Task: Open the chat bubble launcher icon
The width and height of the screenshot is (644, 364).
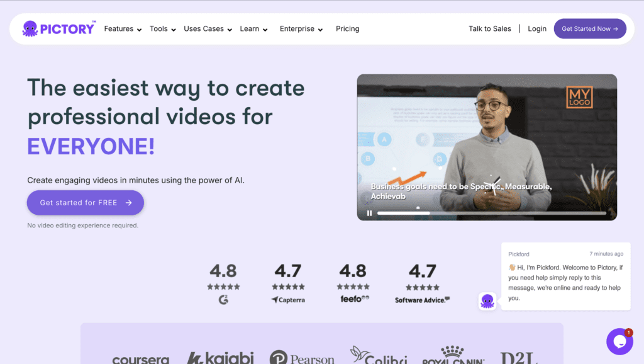Action: tap(619, 341)
